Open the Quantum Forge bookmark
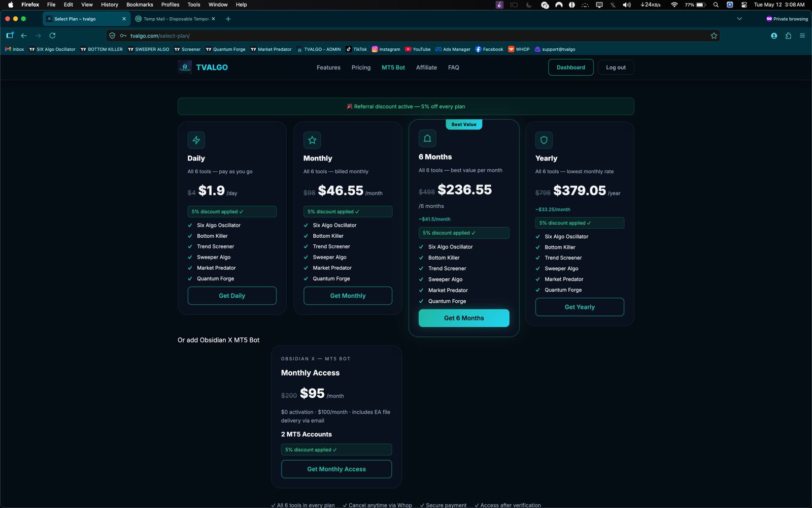 (225, 49)
